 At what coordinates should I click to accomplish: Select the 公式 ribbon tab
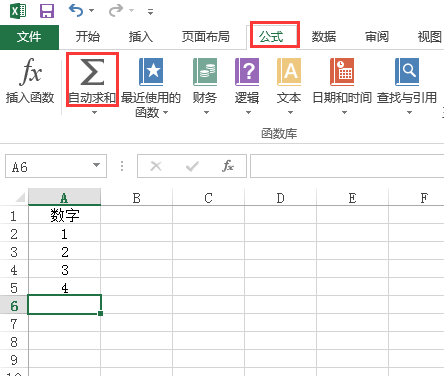tap(271, 37)
